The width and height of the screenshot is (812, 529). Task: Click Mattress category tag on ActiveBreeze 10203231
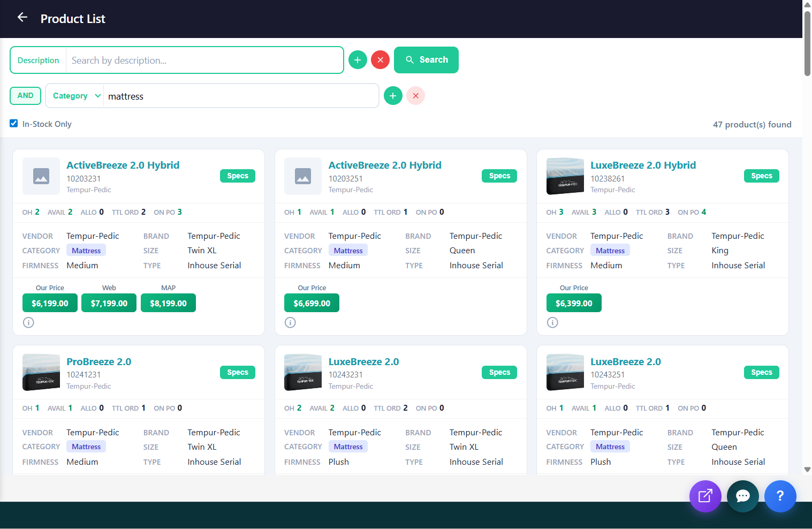[86, 251]
